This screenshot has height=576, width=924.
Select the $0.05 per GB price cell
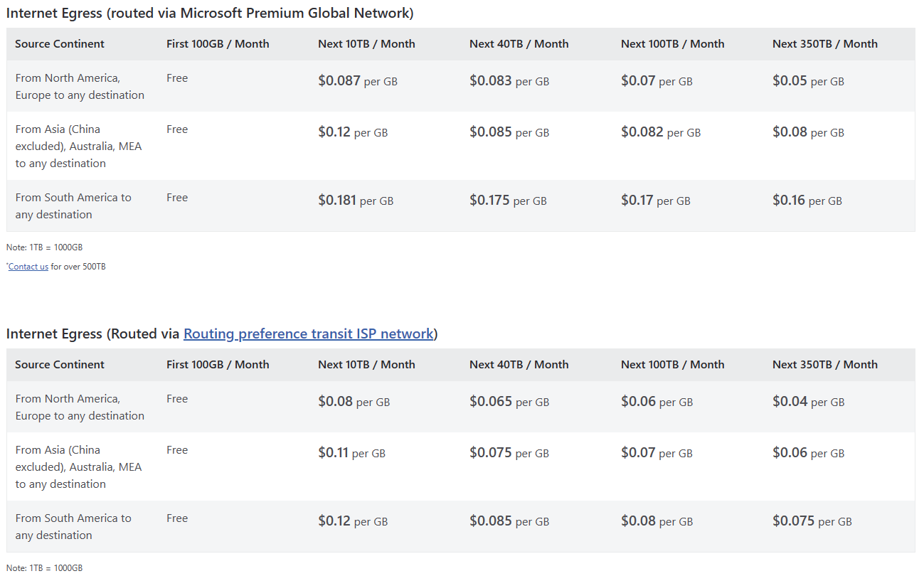tap(808, 81)
